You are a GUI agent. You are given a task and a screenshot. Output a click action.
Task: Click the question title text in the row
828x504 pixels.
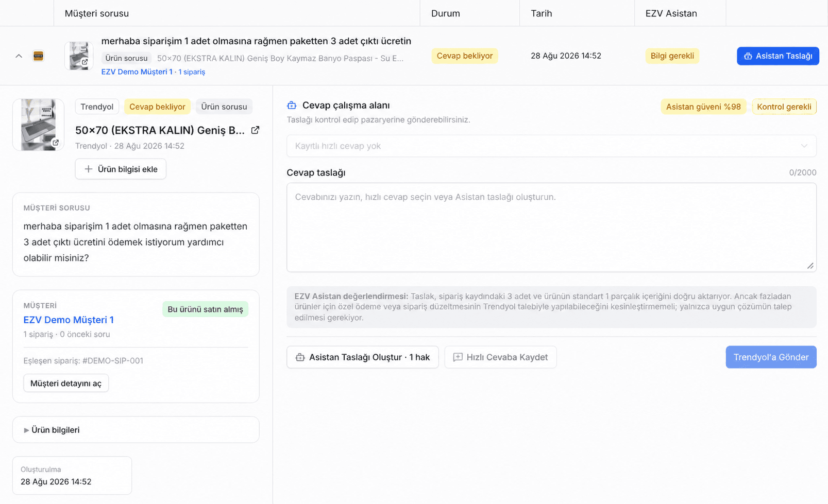256,41
